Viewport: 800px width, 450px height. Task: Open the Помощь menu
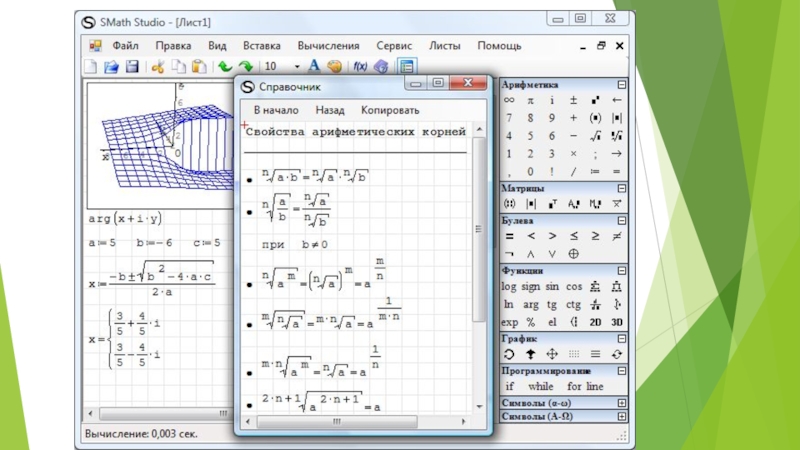click(499, 46)
